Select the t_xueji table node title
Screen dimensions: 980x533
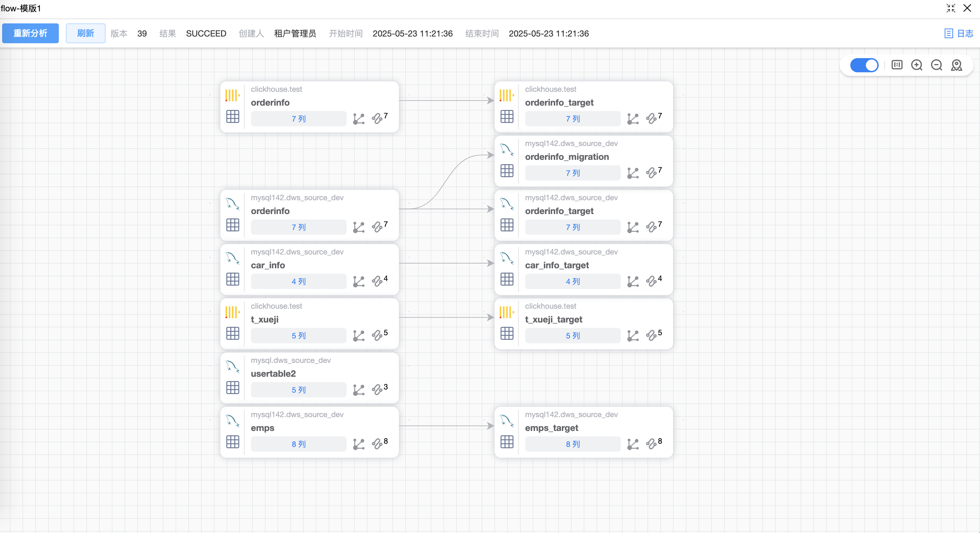coord(265,320)
